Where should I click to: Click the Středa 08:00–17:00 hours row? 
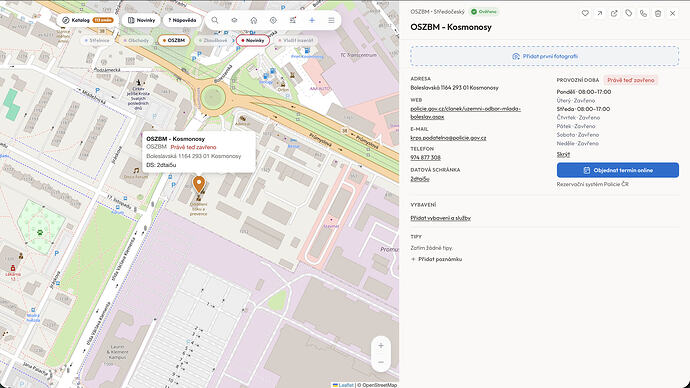583,109
